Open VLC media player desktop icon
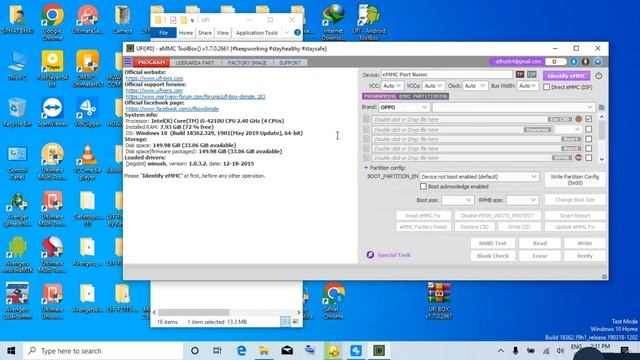 tap(87, 162)
